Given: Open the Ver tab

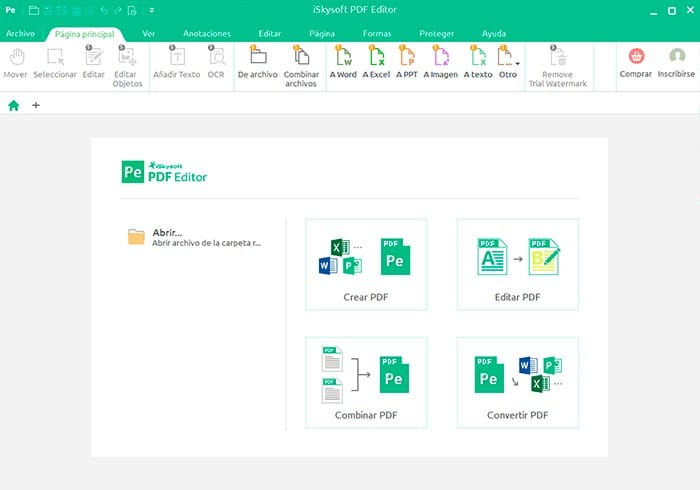Looking at the screenshot, I should [149, 33].
